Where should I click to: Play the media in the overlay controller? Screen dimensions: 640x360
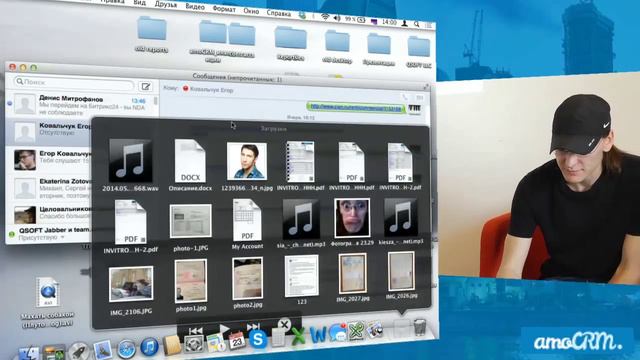224,329
